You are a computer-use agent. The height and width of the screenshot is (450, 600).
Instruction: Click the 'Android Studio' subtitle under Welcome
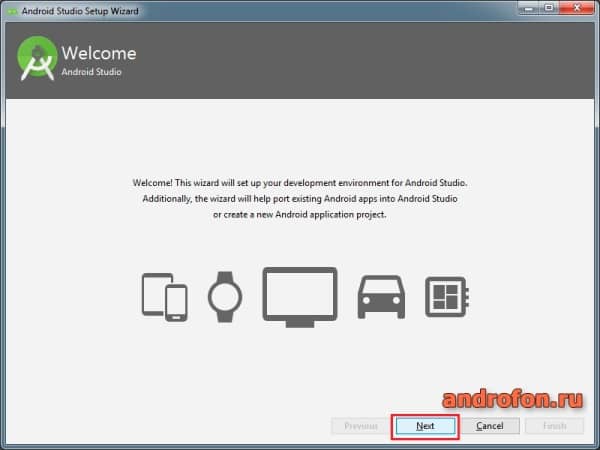tap(91, 72)
